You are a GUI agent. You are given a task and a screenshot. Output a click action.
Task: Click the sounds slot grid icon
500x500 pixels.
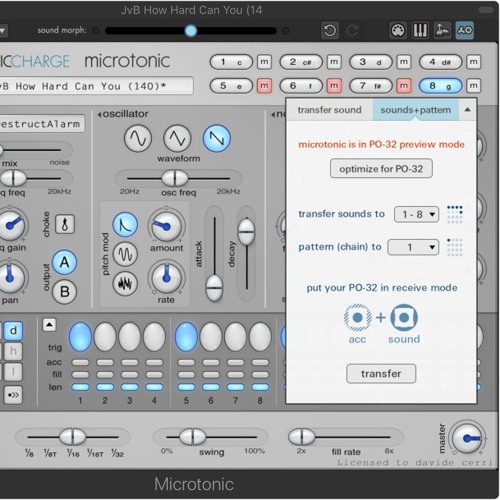tap(455, 214)
